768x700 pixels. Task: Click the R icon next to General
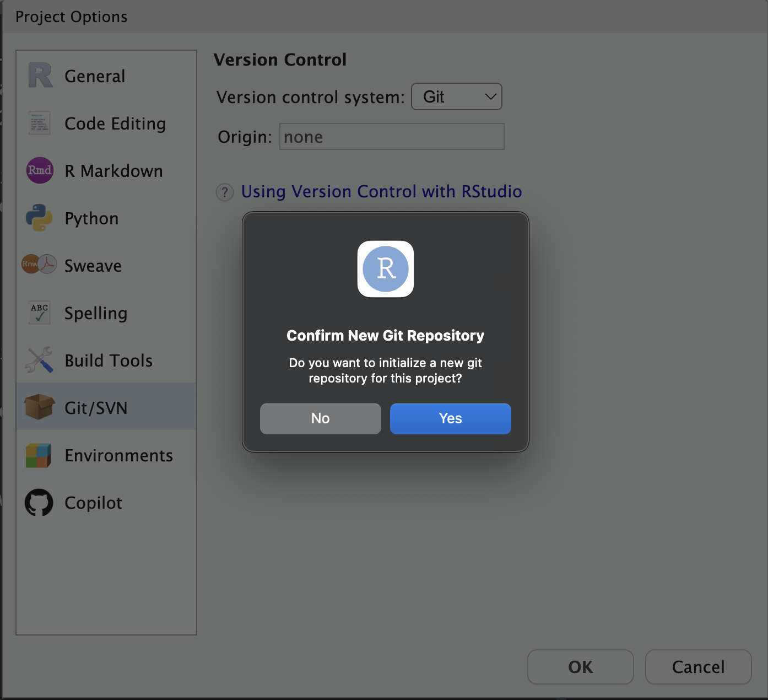tap(40, 76)
